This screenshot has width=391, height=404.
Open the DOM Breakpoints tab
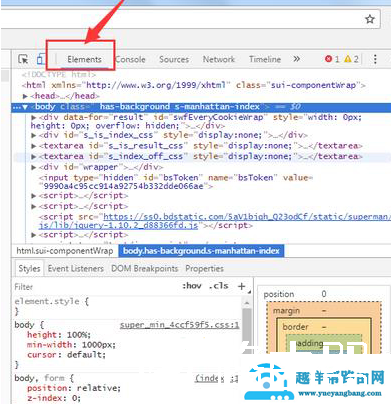point(144,269)
